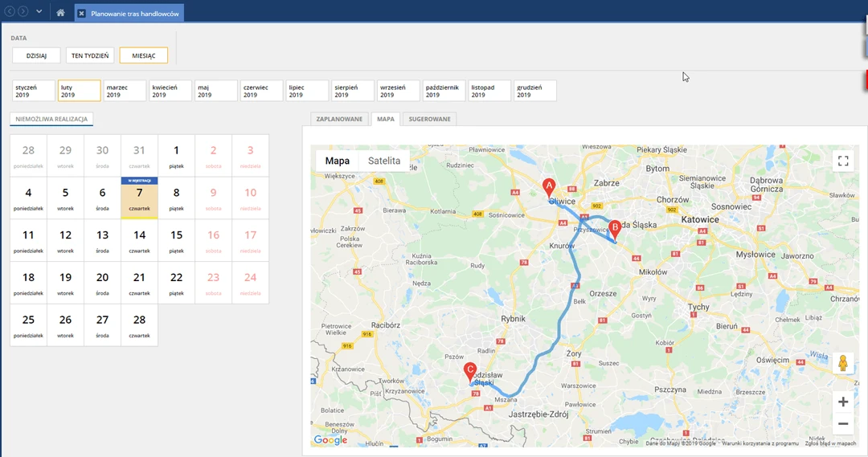Select month listopad 2019
868x457 pixels.
pos(489,91)
